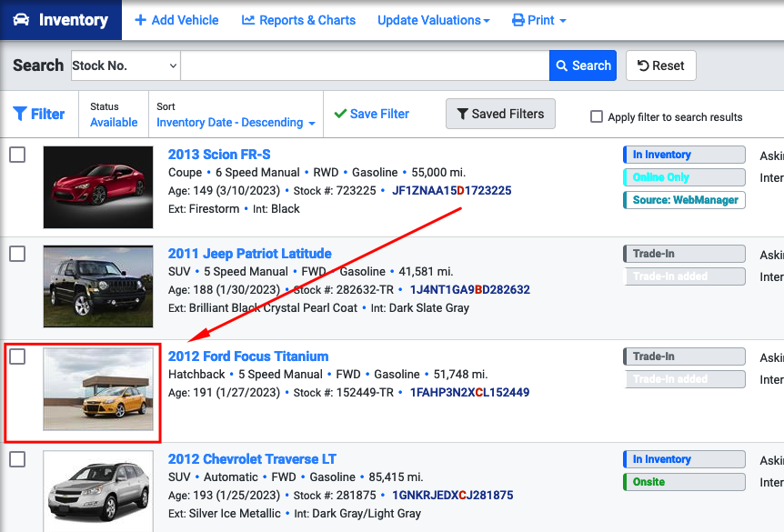The height and width of the screenshot is (532, 784).
Task: Click VIN 1GNKRJEDXCJ281875
Action: coord(453,496)
